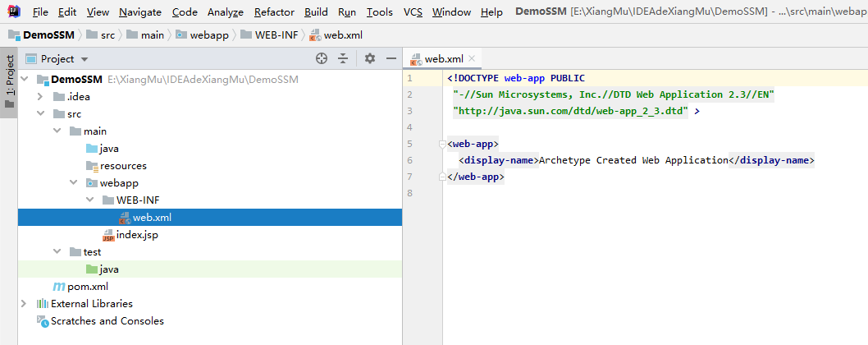Click main in the breadcrumb path
The image size is (868, 345).
[153, 35]
